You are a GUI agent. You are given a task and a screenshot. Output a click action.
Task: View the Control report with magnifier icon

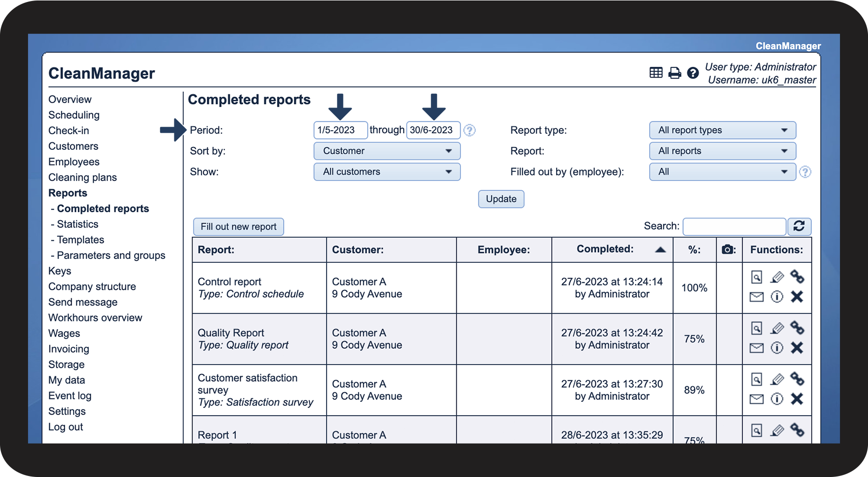[756, 278]
